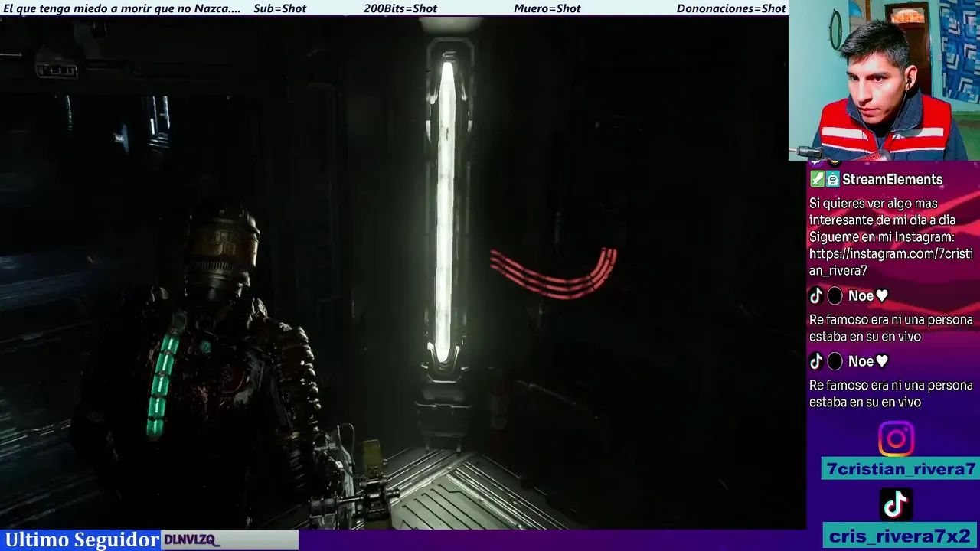Click the streamer webcam feed

tap(884, 80)
